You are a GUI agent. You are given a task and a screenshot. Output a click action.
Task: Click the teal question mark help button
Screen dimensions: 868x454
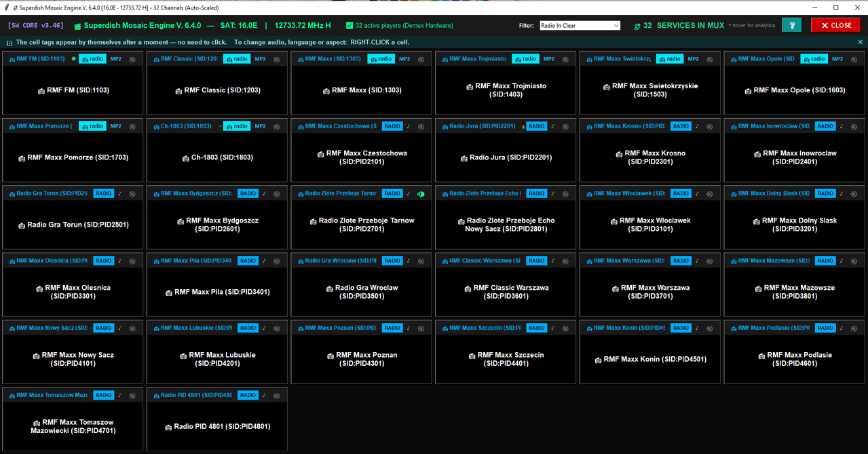point(791,25)
